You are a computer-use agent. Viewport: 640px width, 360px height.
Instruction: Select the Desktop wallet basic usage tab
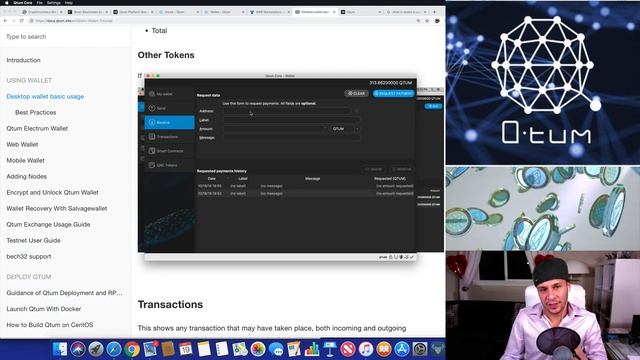(x=315, y=12)
